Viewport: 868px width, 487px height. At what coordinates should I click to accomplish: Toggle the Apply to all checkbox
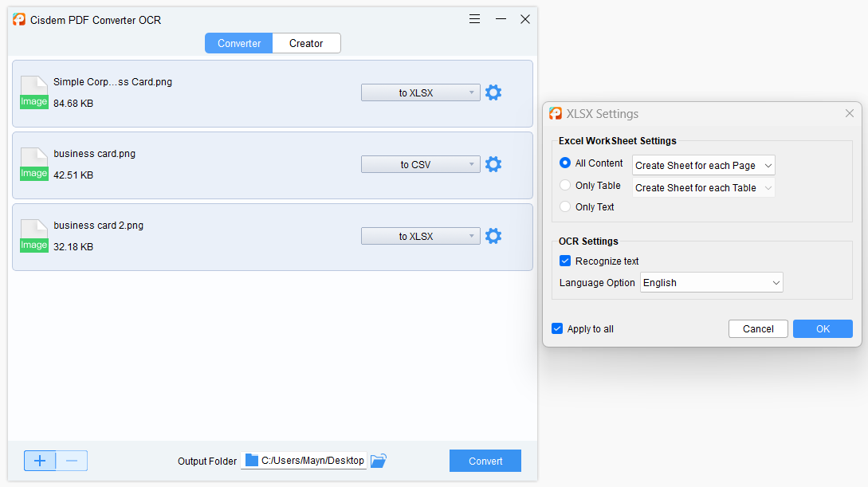coord(557,328)
